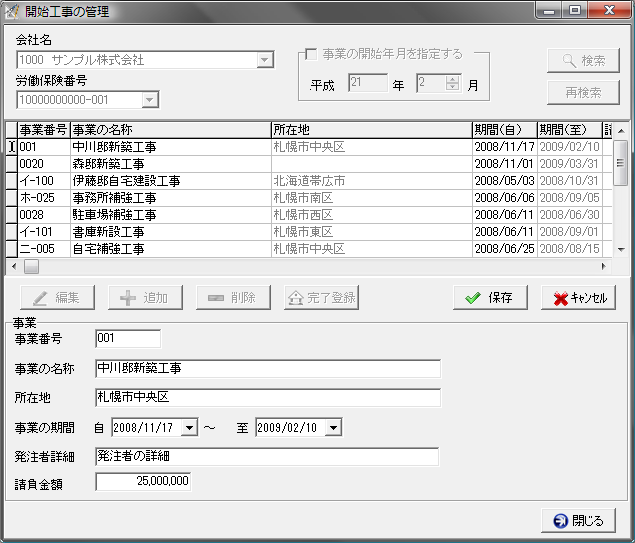Click the month spinner arrows
The height and width of the screenshot is (543, 635).
coord(452,85)
